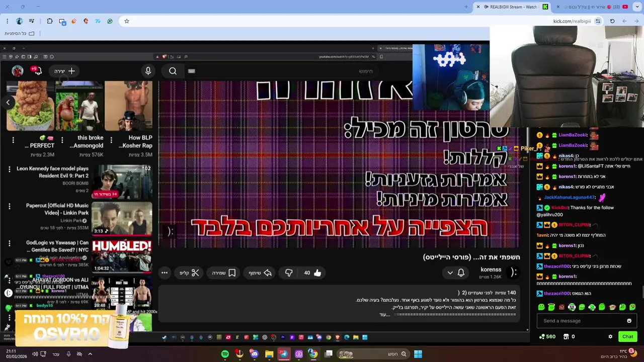Click the YouTube search text field
The height and width of the screenshot is (362, 644).
pyautogui.click(x=282, y=71)
